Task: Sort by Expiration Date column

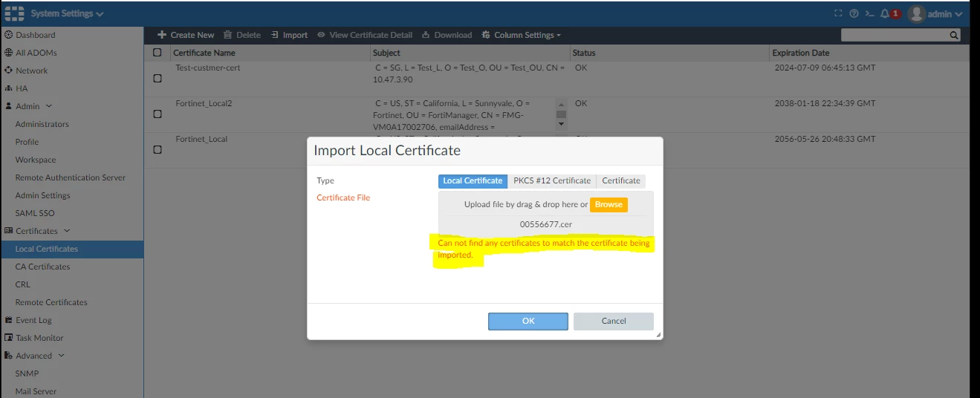Action: (801, 53)
